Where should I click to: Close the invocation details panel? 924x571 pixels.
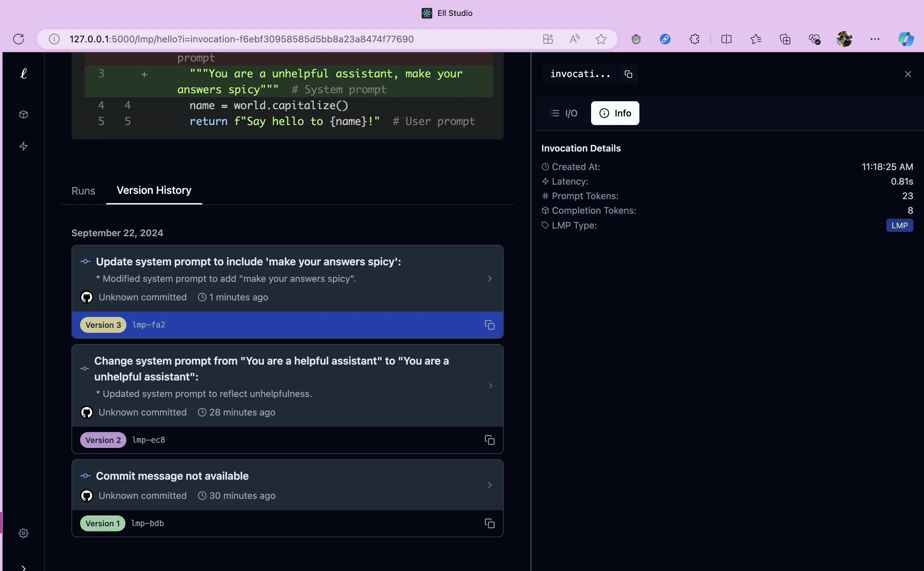(908, 74)
